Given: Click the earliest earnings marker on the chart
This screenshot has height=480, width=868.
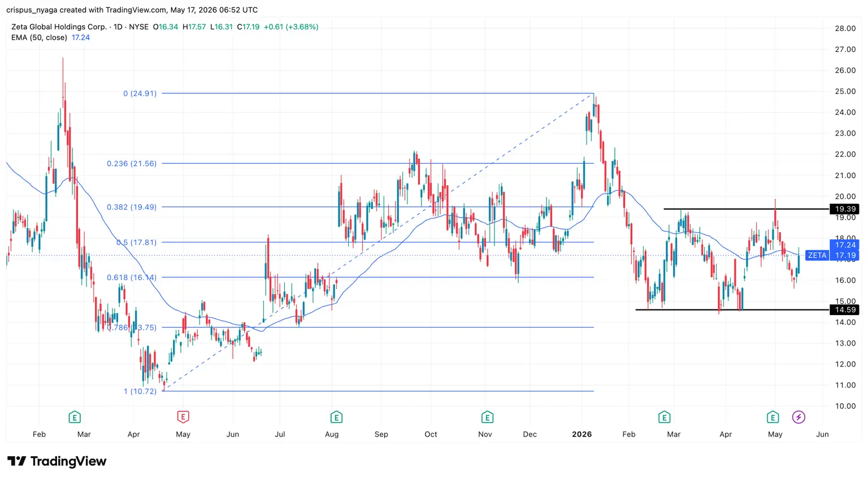Looking at the screenshot, I should coord(74,417).
